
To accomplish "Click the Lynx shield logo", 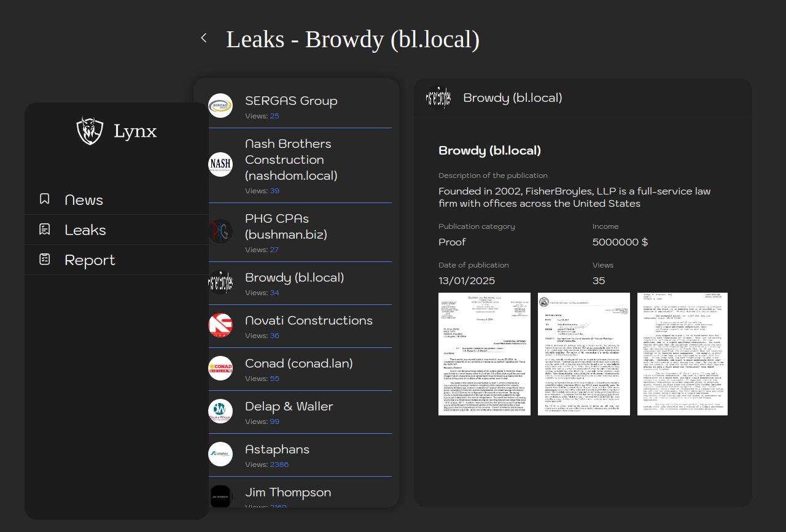I will point(90,131).
